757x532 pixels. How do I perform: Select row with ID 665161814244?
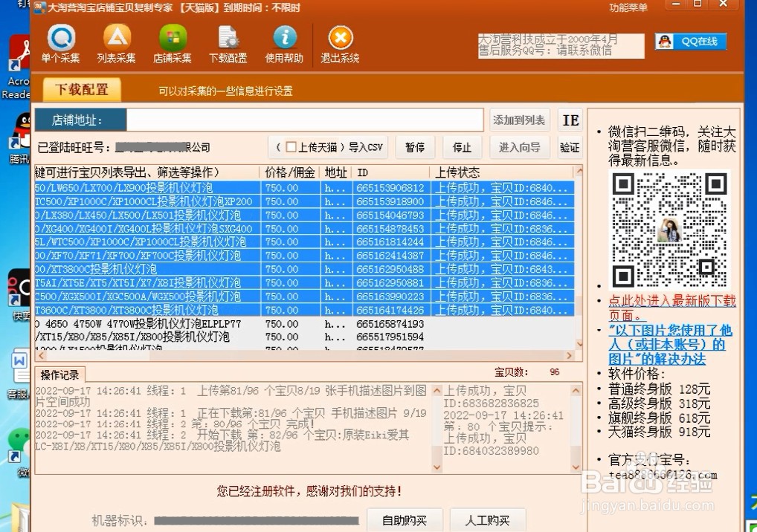click(305, 241)
